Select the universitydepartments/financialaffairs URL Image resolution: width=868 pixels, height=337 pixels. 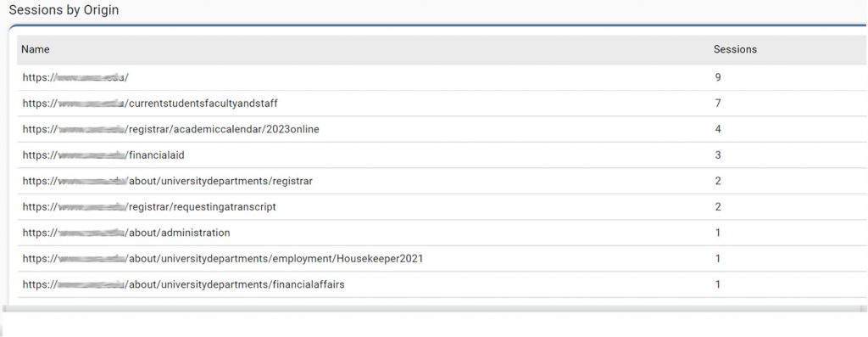(x=183, y=285)
